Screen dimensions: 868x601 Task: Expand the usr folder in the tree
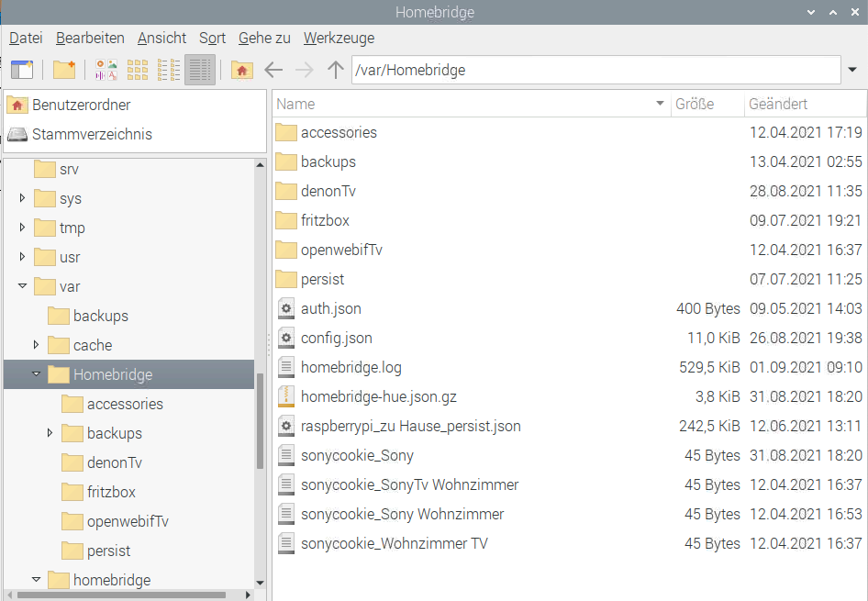22,256
